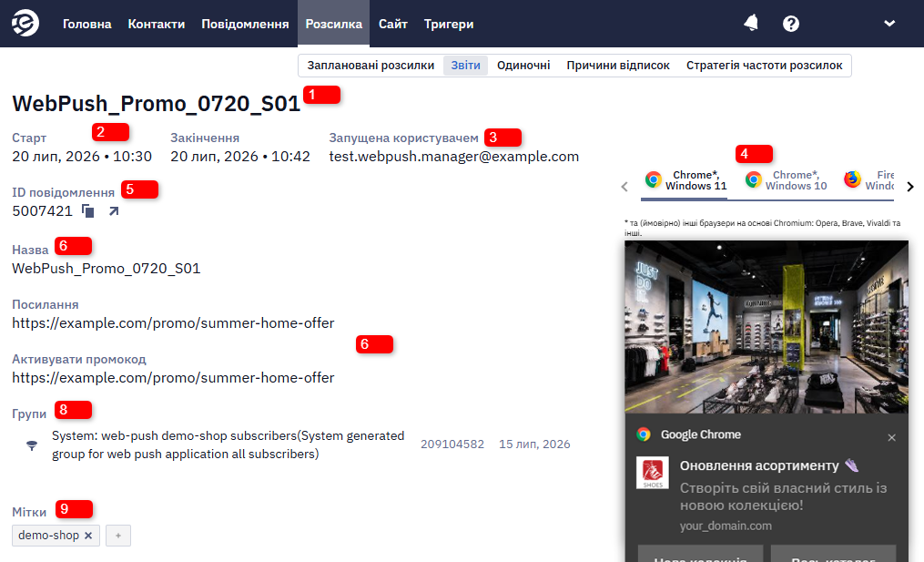Image resolution: width=924 pixels, height=562 pixels.
Task: Open the Тригери menu
Action: pos(449,25)
